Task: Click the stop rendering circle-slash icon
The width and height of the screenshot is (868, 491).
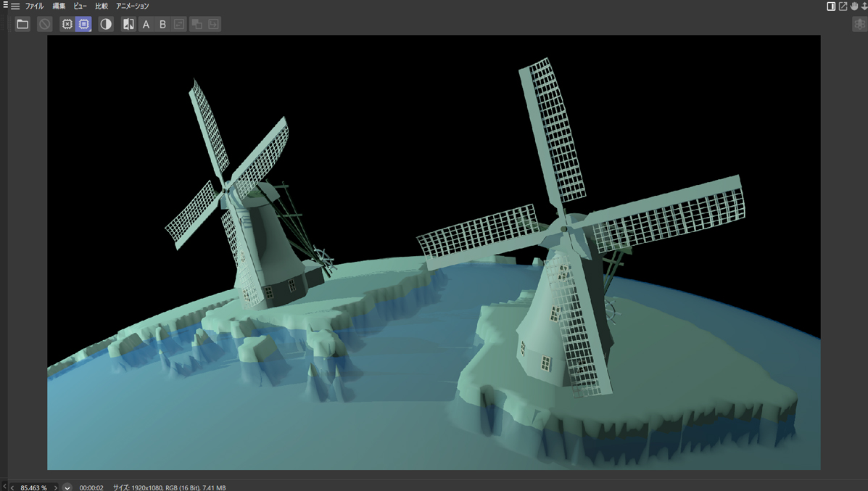Action: [45, 25]
